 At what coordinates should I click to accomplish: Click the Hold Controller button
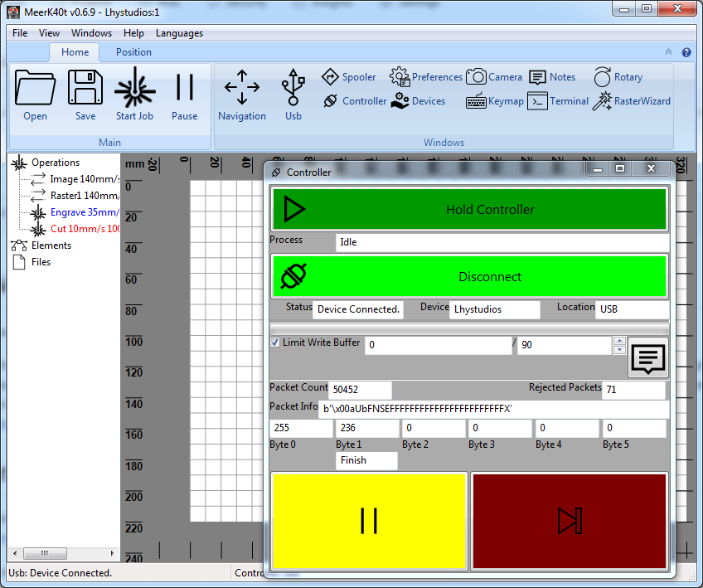(469, 209)
